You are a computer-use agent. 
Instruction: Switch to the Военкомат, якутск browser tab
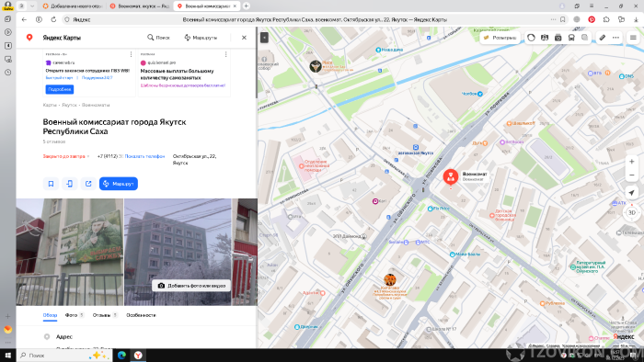click(140, 6)
